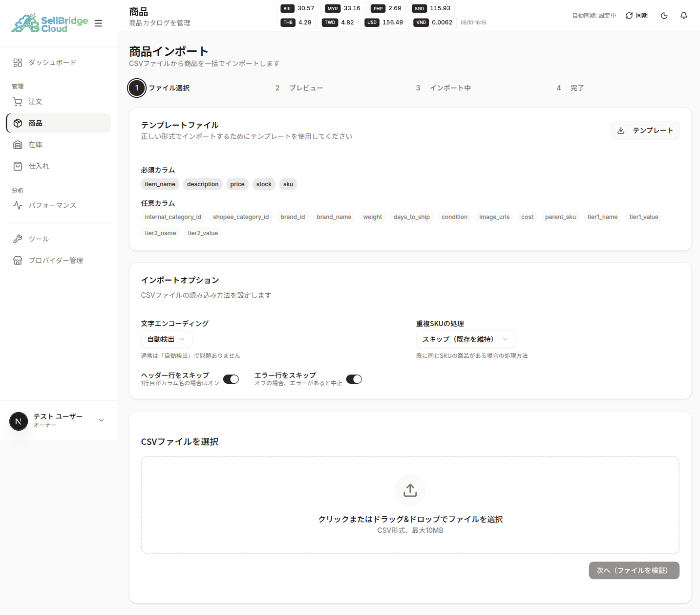Click the tier1_name tag

(x=602, y=217)
